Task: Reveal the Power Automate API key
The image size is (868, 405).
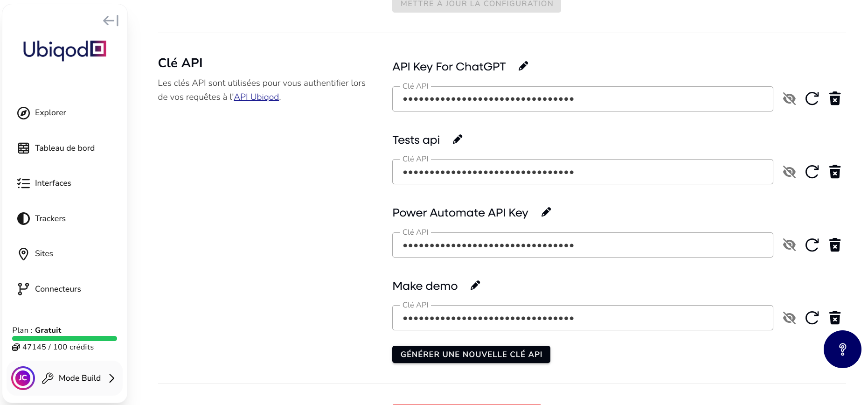Action: pyautogui.click(x=789, y=244)
